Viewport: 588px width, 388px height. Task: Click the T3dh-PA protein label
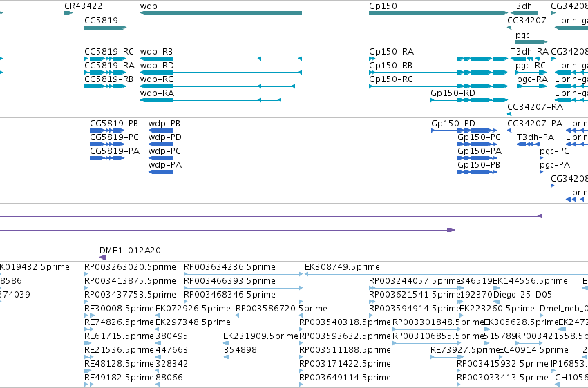point(535,137)
